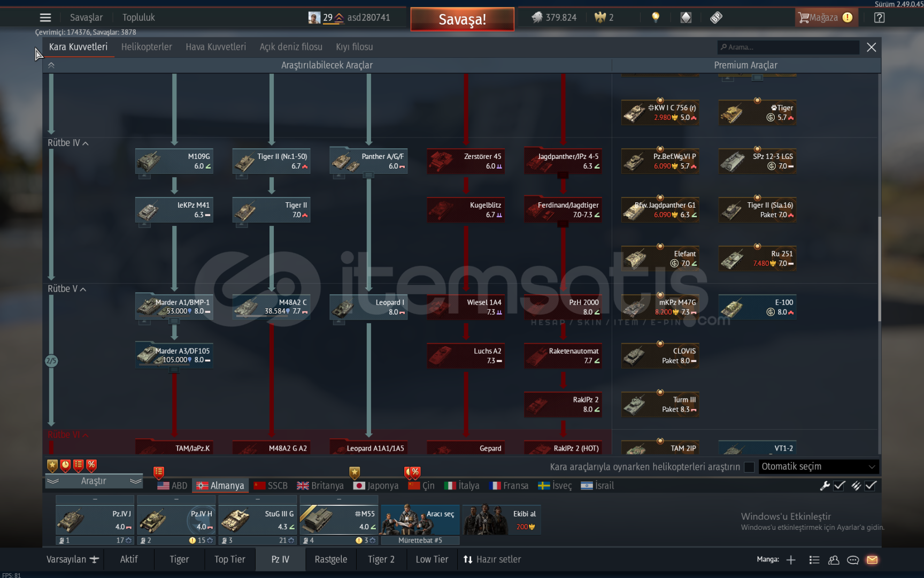Screen dimensions: 924x578
Task: Click the Golden Eagles currency icon
Action: 600,18
